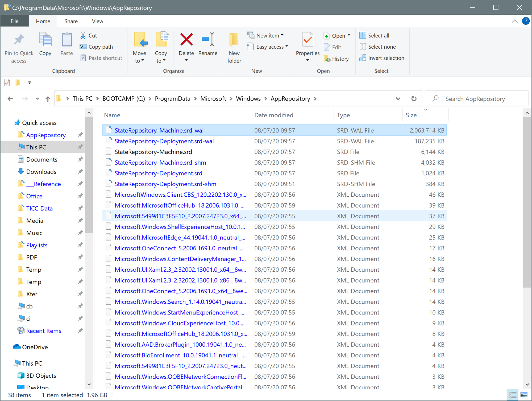The image size is (532, 401).
Task: Expand the New item dropdown
Action: 282,35
